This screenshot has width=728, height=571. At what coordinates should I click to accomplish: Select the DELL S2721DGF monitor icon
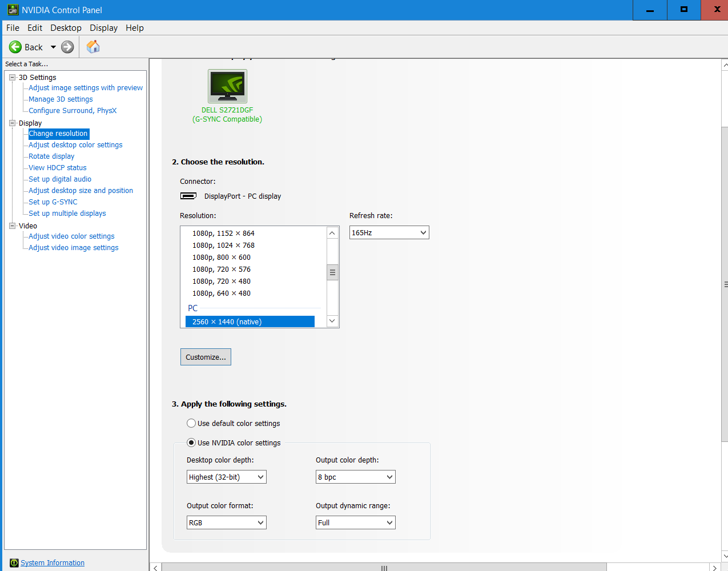pyautogui.click(x=227, y=86)
